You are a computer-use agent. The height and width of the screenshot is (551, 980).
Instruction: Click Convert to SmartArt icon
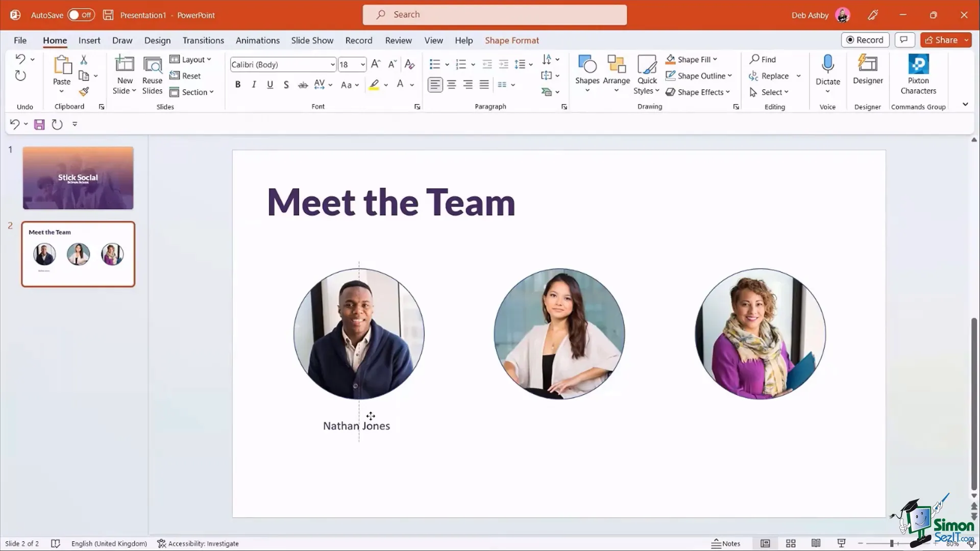pos(547,92)
